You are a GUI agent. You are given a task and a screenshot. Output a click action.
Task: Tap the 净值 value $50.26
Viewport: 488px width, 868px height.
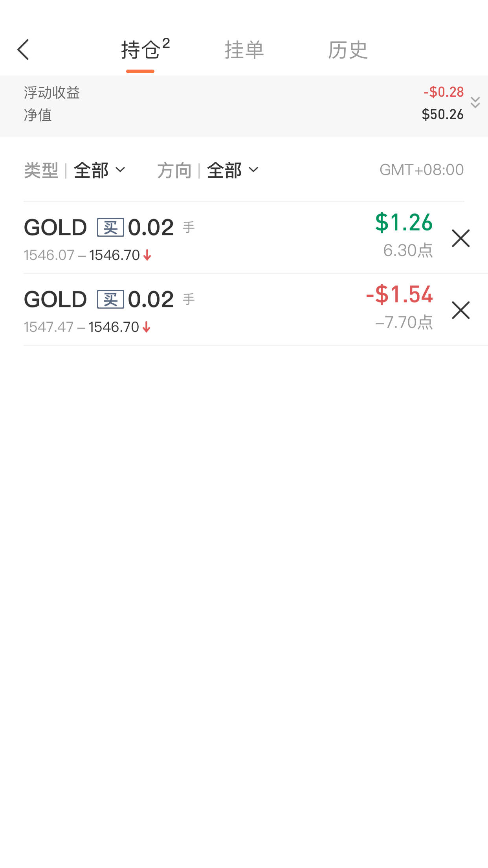coord(442,114)
